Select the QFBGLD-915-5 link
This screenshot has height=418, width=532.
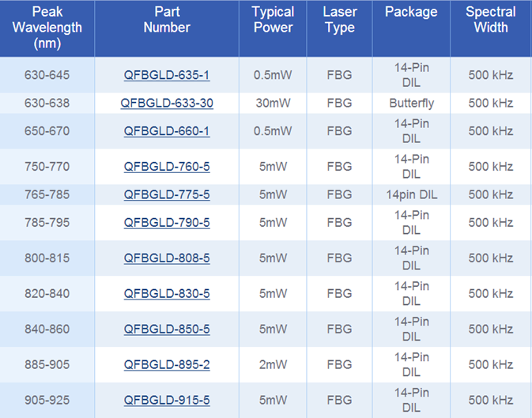pos(167,401)
